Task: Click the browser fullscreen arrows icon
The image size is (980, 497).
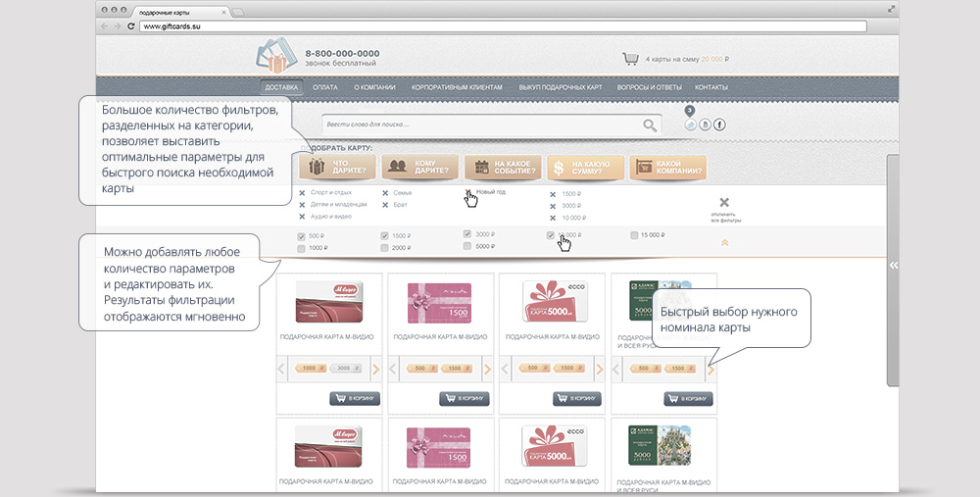Action: (891, 9)
